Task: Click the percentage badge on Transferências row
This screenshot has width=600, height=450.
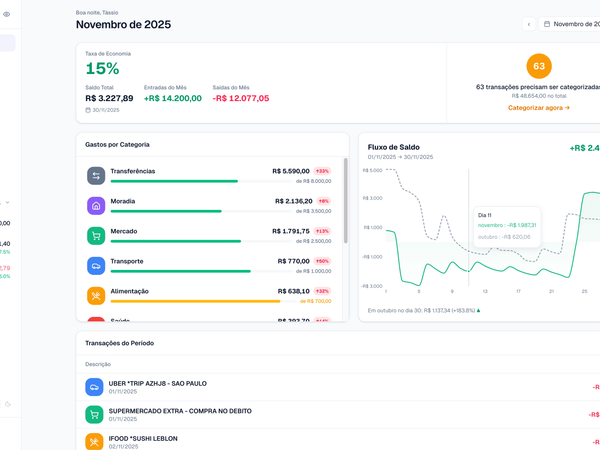Action: coord(322,171)
